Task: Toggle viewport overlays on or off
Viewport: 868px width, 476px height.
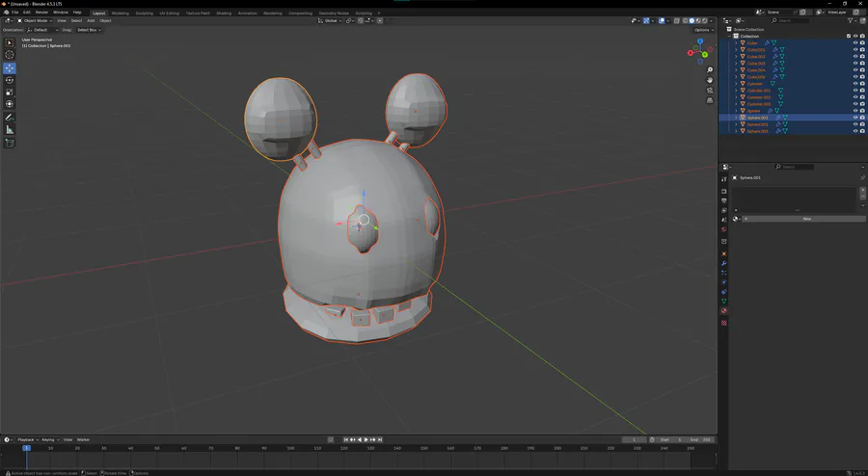Action: pos(661,20)
